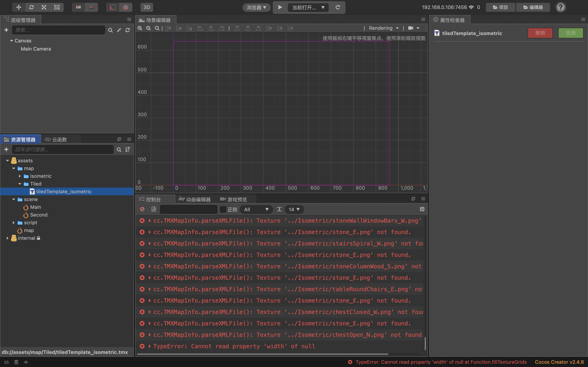This screenshot has height=367, width=588.
Task: Clear the console log icon
Action: pyautogui.click(x=142, y=209)
